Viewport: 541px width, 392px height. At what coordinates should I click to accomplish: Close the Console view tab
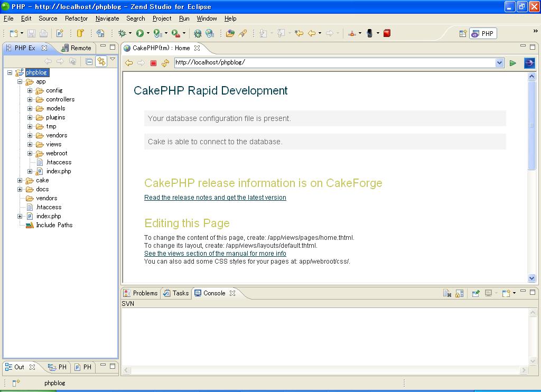[x=232, y=293]
